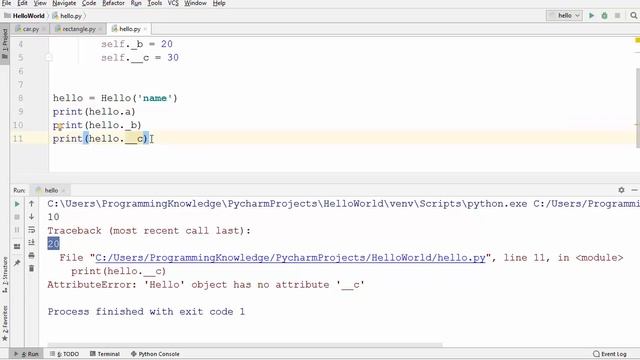The height and width of the screenshot is (360, 640).
Task: Close the hello.py editor tab
Action: [145, 29]
